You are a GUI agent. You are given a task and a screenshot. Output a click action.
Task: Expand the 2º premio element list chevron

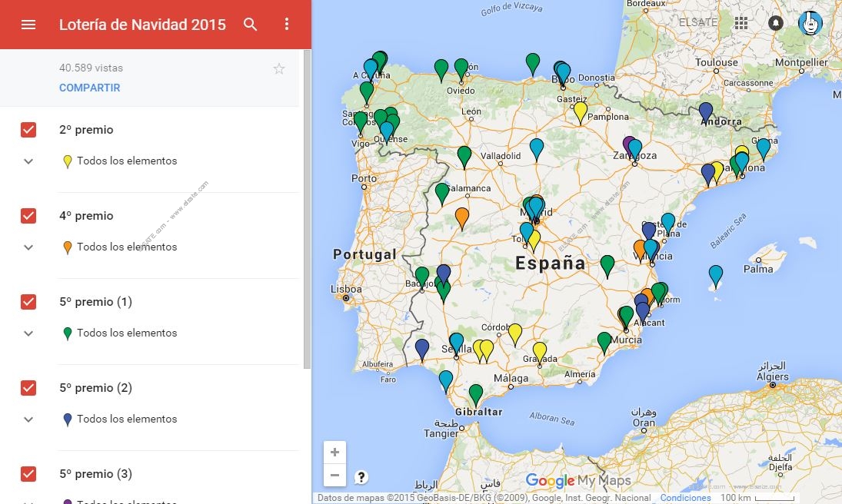click(x=28, y=161)
